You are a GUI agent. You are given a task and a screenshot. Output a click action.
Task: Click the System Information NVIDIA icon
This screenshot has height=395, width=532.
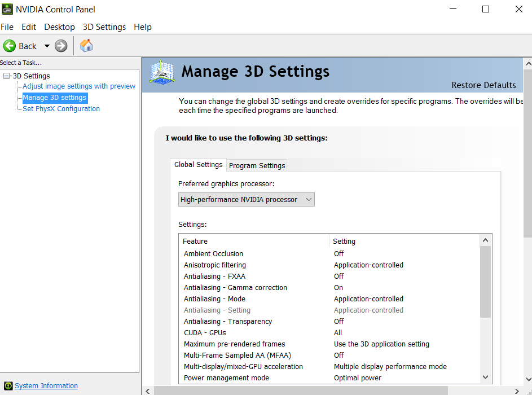click(x=8, y=386)
